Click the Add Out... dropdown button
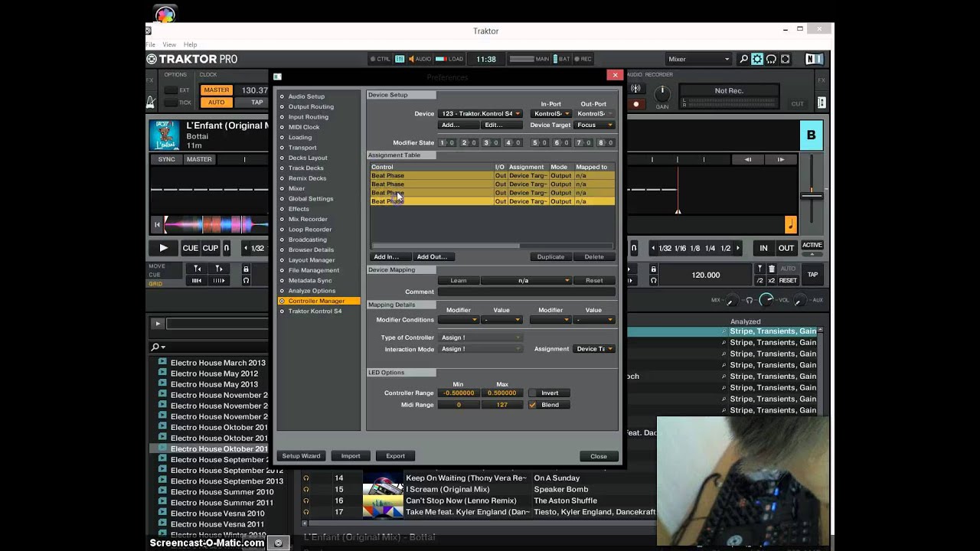980x551 pixels. click(433, 256)
